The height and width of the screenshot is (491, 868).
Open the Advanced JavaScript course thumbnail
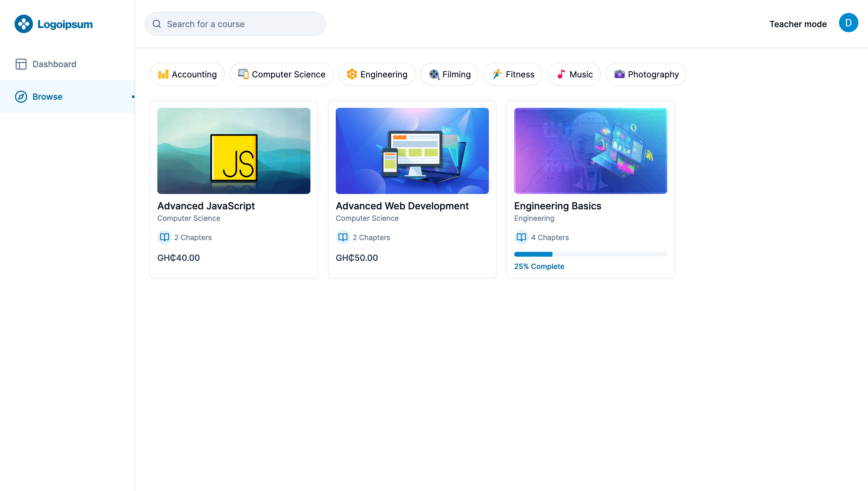pos(234,151)
